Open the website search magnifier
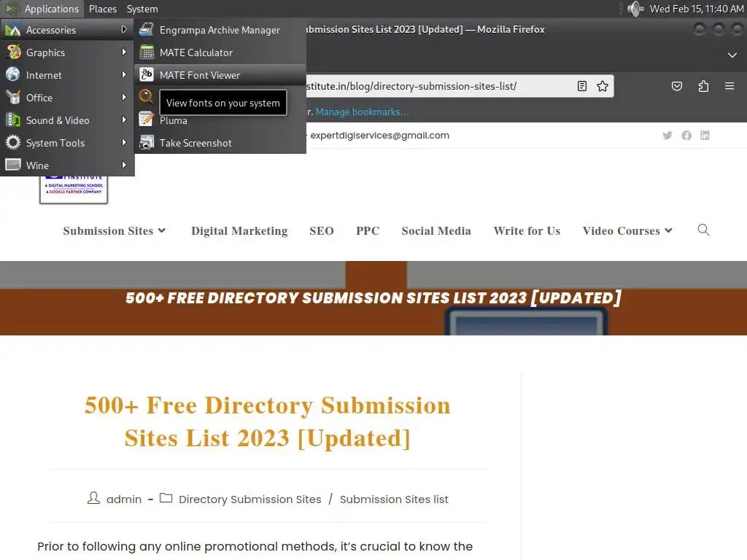This screenshot has height=560, width=747. [x=703, y=230]
